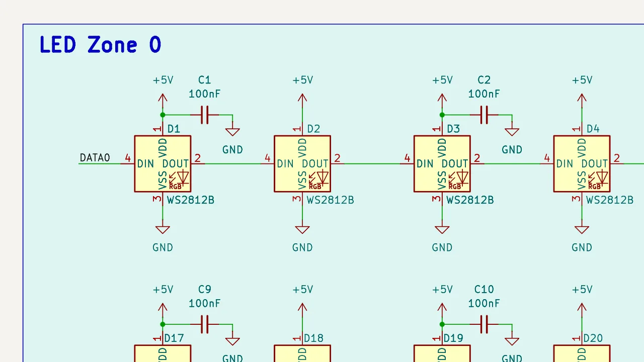The height and width of the screenshot is (362, 644).
Task: Select the 100nF value under C9
Action: 204,304
